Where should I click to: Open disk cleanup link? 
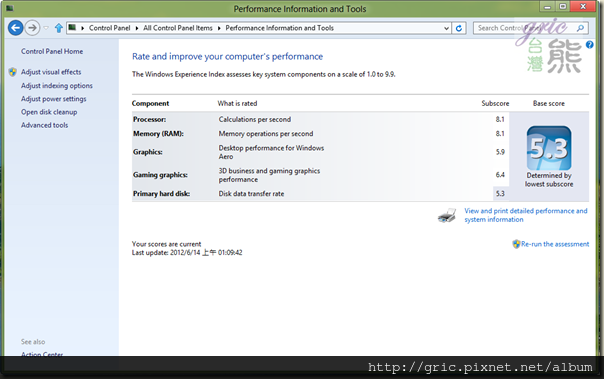[x=49, y=112]
